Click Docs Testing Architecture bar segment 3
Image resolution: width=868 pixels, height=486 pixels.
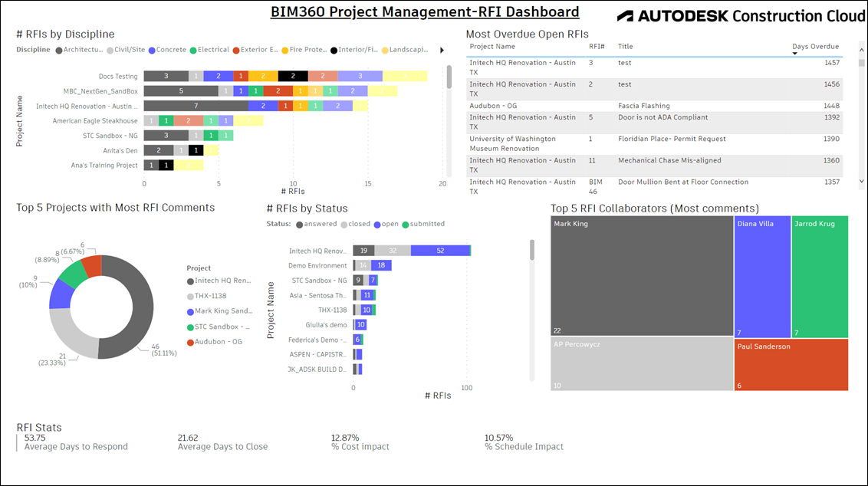coord(166,76)
